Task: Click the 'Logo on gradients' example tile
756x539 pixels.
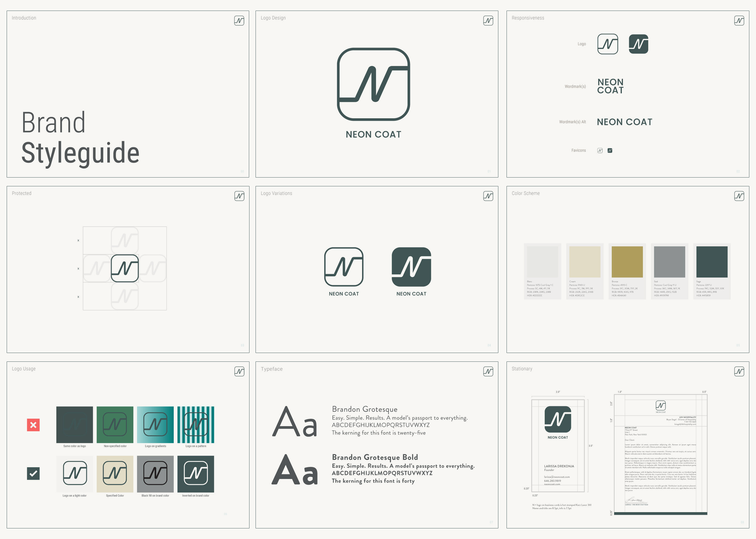Action: point(155,424)
